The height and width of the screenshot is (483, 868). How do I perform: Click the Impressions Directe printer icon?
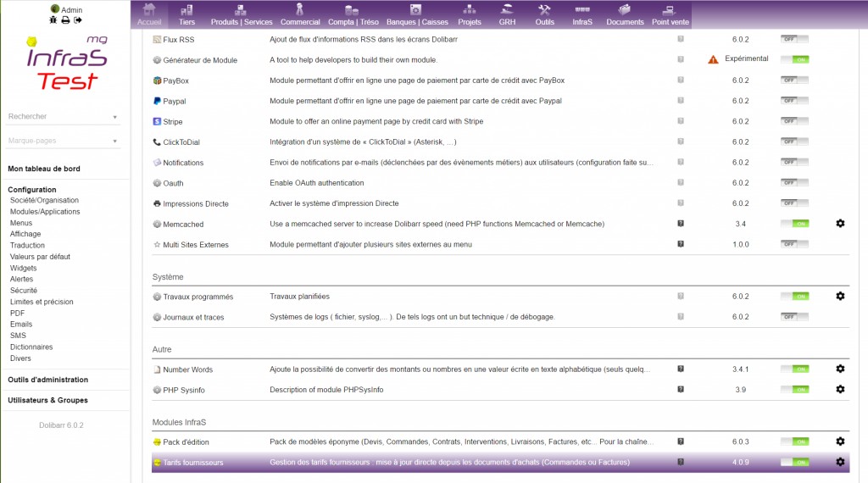click(157, 203)
